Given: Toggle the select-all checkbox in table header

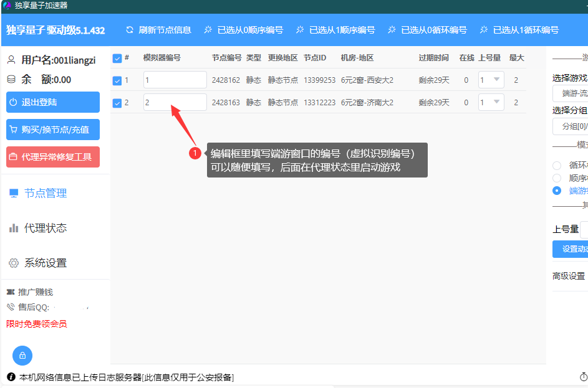Looking at the screenshot, I should [x=117, y=59].
